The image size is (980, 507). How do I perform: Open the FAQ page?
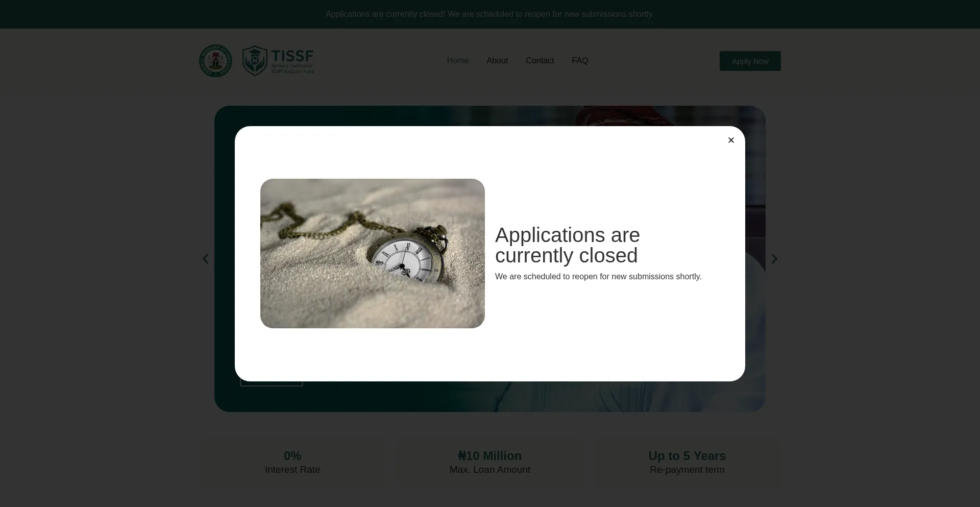point(580,61)
